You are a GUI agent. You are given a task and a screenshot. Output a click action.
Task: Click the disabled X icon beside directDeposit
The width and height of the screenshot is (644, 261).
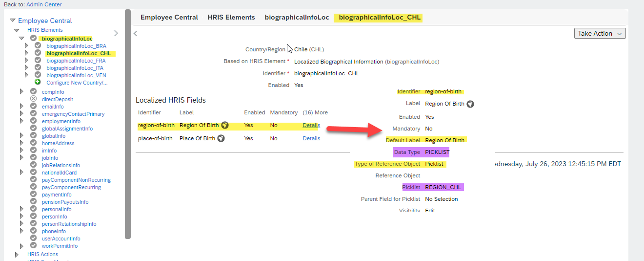(x=33, y=99)
